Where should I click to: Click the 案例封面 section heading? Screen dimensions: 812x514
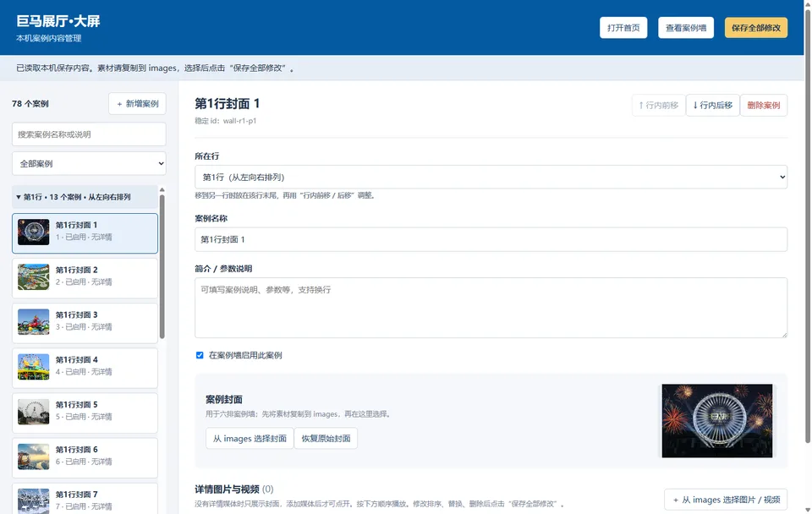click(x=223, y=400)
